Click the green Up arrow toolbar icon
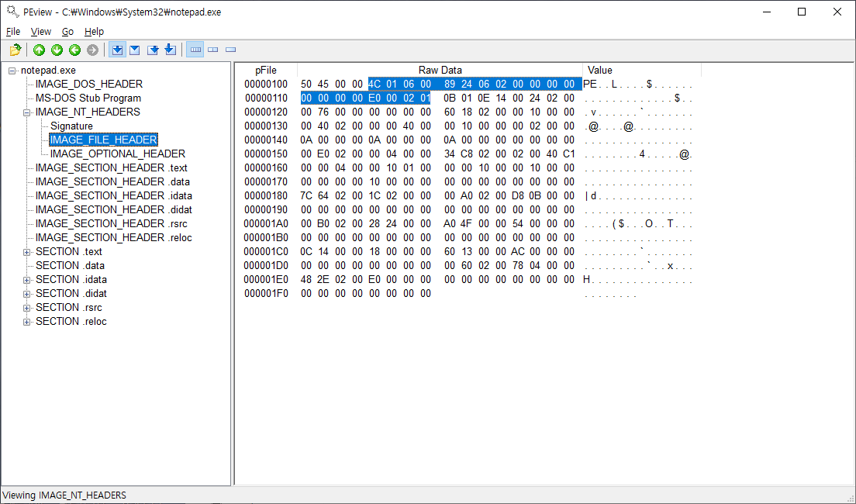Screen dimensions: 856x504 [39, 50]
